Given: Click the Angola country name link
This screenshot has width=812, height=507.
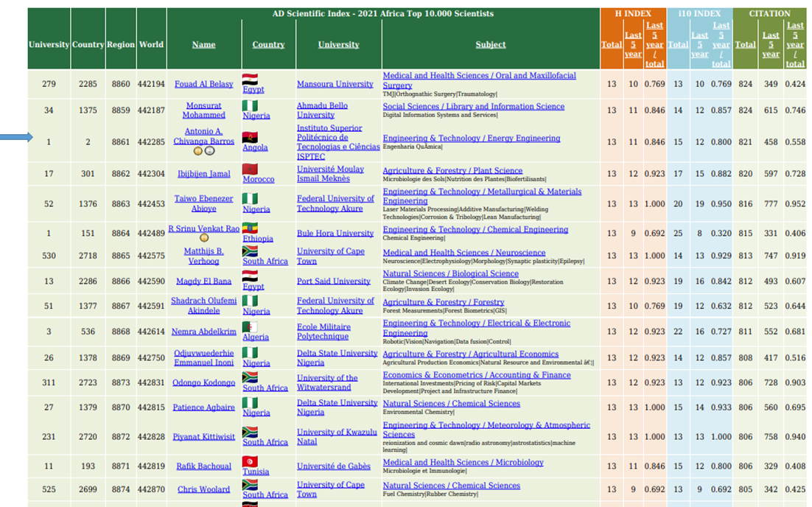Looking at the screenshot, I should [x=255, y=147].
